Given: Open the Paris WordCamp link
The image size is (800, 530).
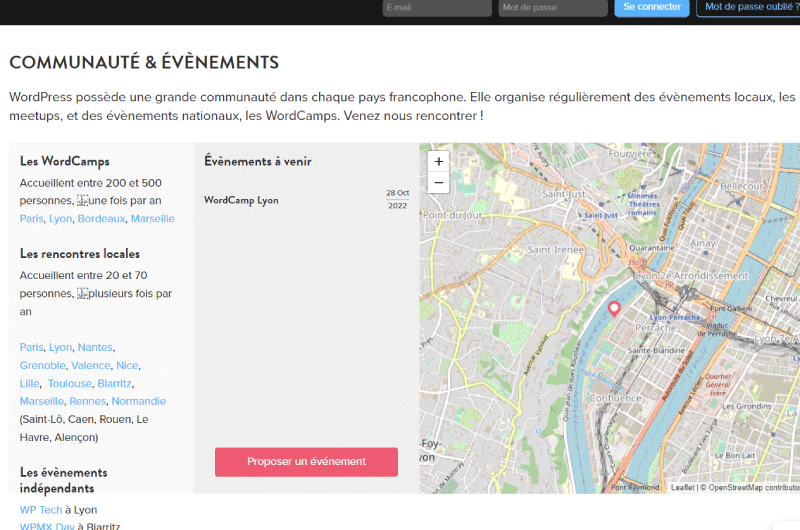Looking at the screenshot, I should (32, 218).
